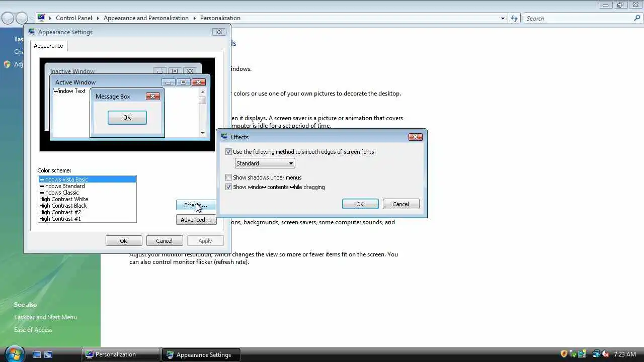Click OK in the Effects dialog

360,204
